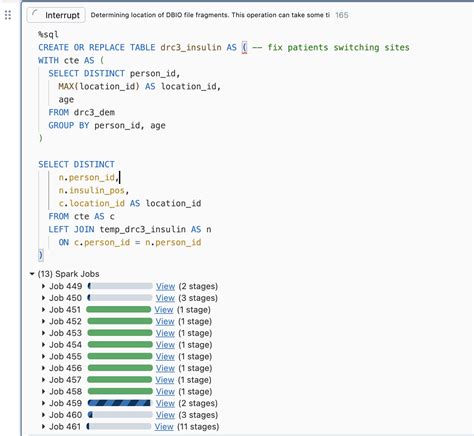Click the completed green Job 451 progress bar
This screenshot has height=436, width=474.
[x=119, y=309]
